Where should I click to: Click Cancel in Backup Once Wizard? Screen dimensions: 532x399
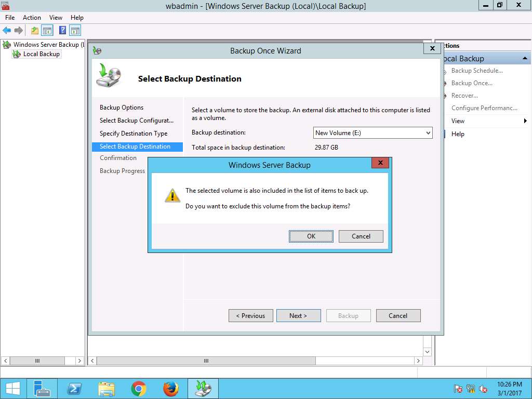398,315
